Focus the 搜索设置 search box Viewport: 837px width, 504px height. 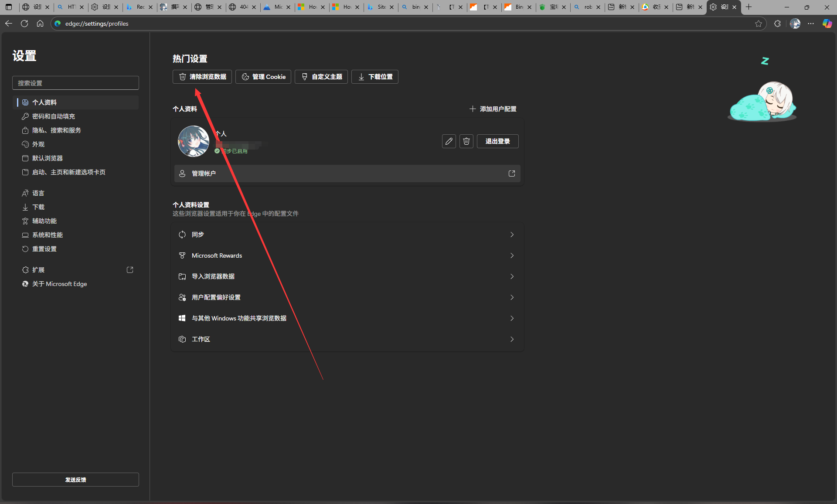point(75,83)
